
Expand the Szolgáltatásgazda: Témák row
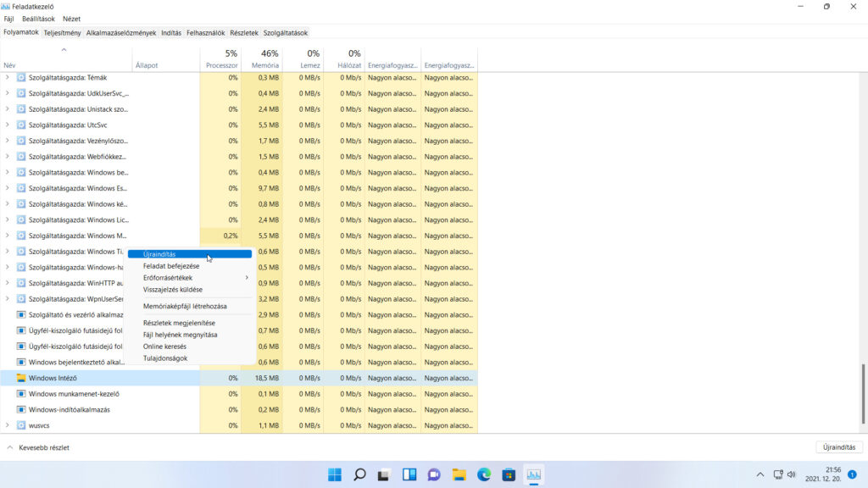(x=7, y=77)
